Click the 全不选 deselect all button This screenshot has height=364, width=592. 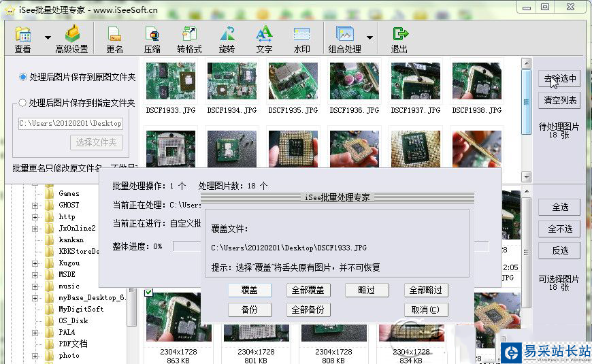559,229
